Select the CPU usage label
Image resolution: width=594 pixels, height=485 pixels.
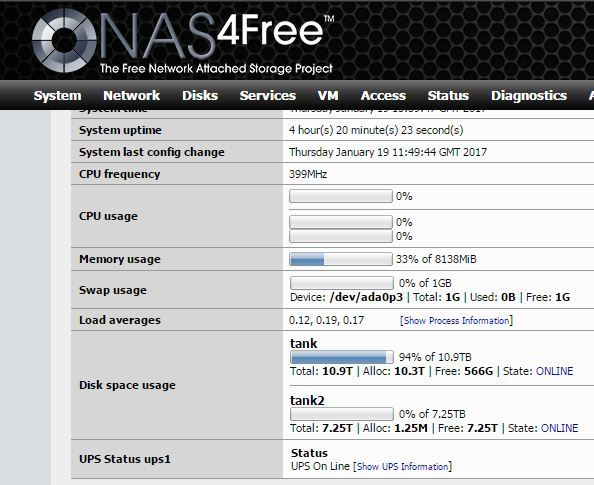[x=108, y=216]
